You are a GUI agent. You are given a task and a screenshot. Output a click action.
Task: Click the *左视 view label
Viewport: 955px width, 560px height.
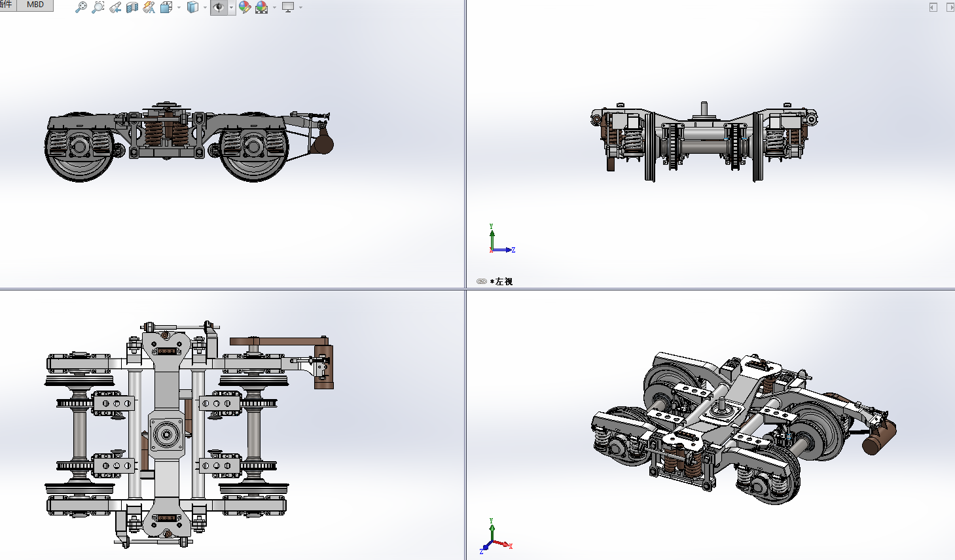501,281
